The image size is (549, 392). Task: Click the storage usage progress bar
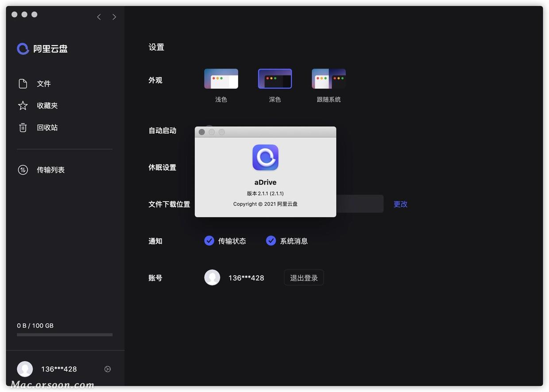[x=65, y=335]
